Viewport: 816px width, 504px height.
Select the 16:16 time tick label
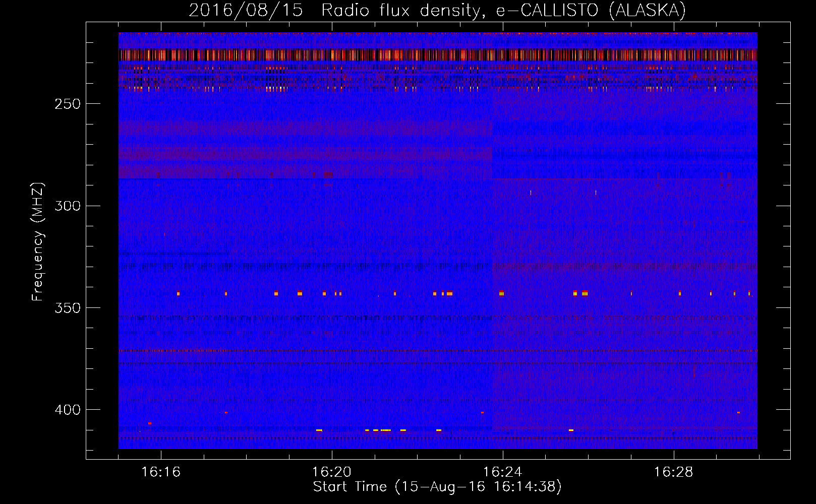coord(161,472)
